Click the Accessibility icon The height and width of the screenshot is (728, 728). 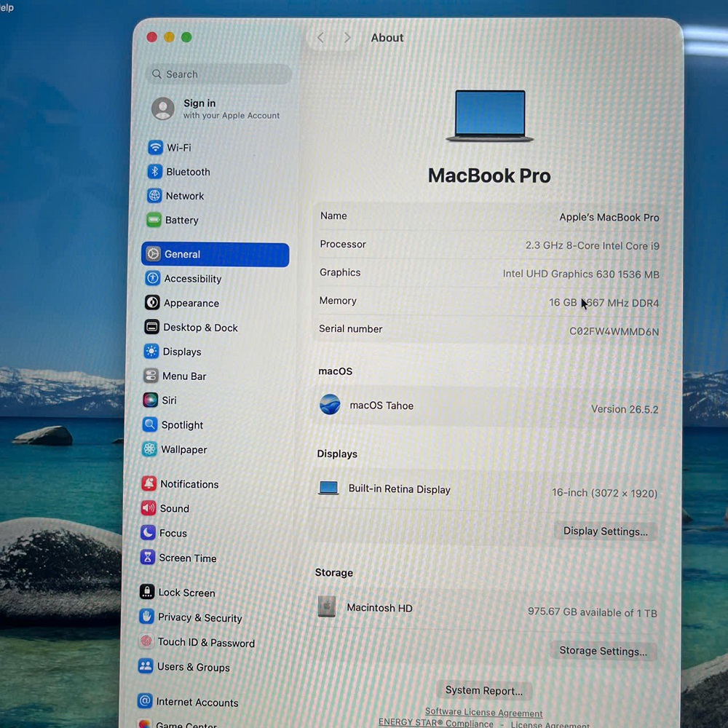153,278
